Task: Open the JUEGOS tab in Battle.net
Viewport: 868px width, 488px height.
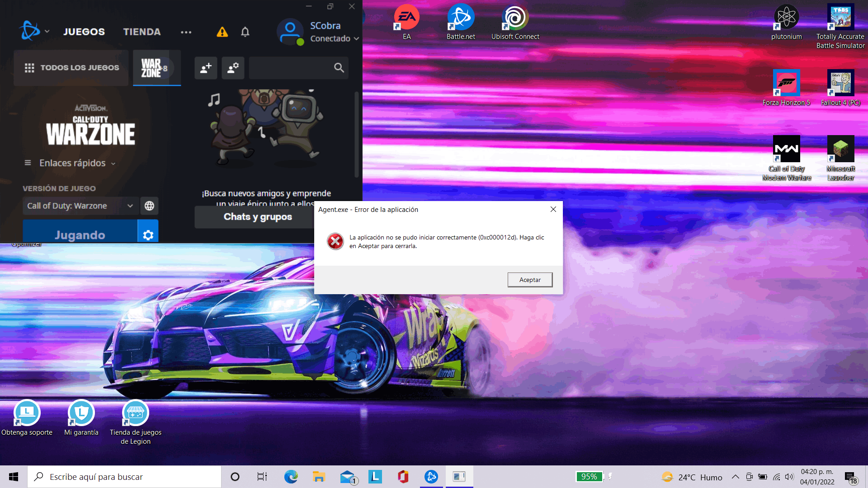Action: tap(84, 32)
